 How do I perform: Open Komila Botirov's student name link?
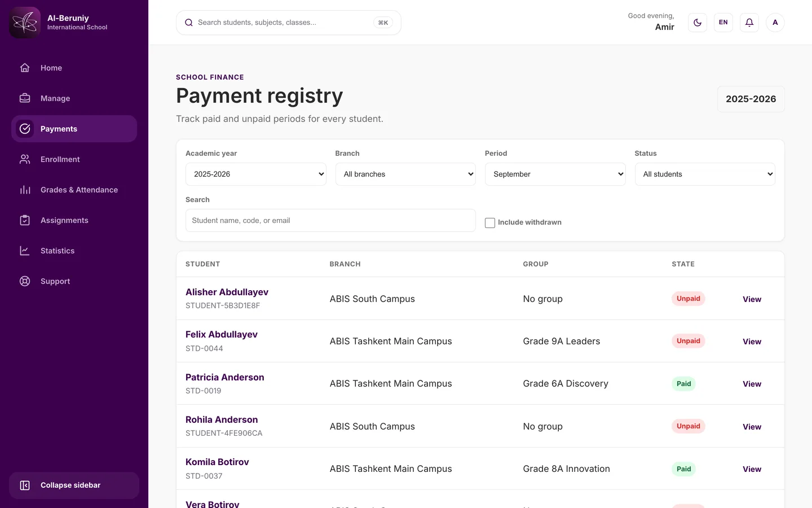(217, 462)
